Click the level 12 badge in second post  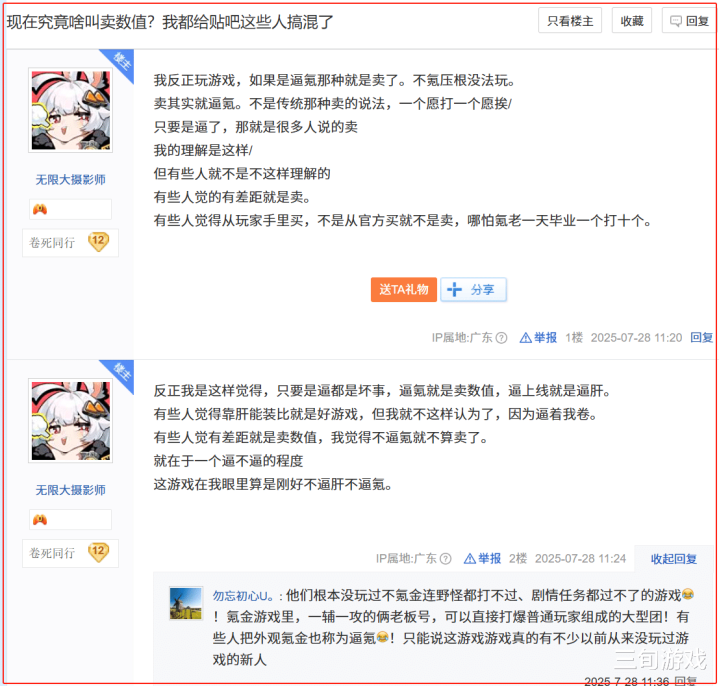(x=98, y=552)
